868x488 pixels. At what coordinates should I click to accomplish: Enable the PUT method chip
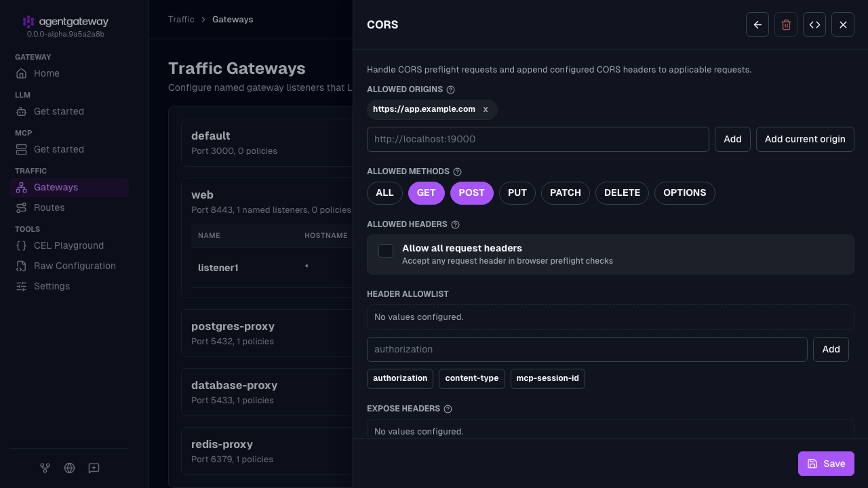tap(517, 193)
